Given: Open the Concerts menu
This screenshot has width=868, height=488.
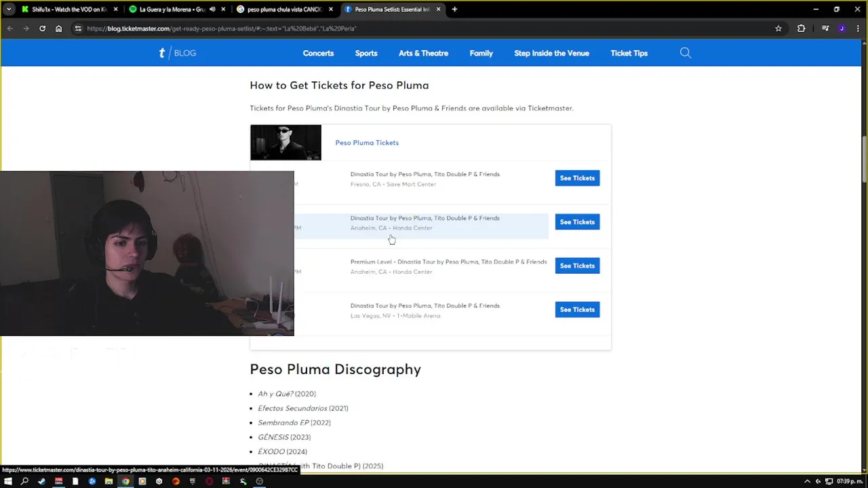Looking at the screenshot, I should point(318,53).
